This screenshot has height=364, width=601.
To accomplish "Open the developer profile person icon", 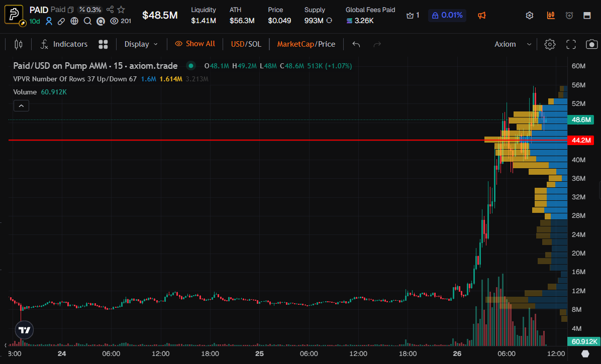I will point(49,22).
